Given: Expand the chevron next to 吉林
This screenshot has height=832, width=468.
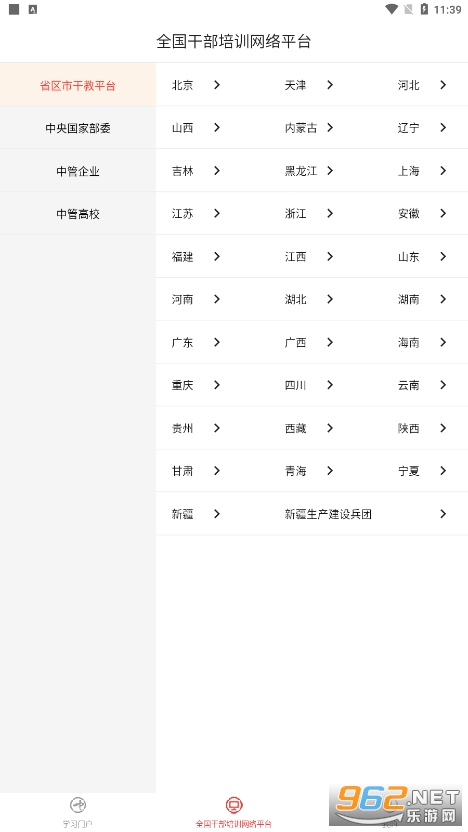Looking at the screenshot, I should [x=216, y=171].
